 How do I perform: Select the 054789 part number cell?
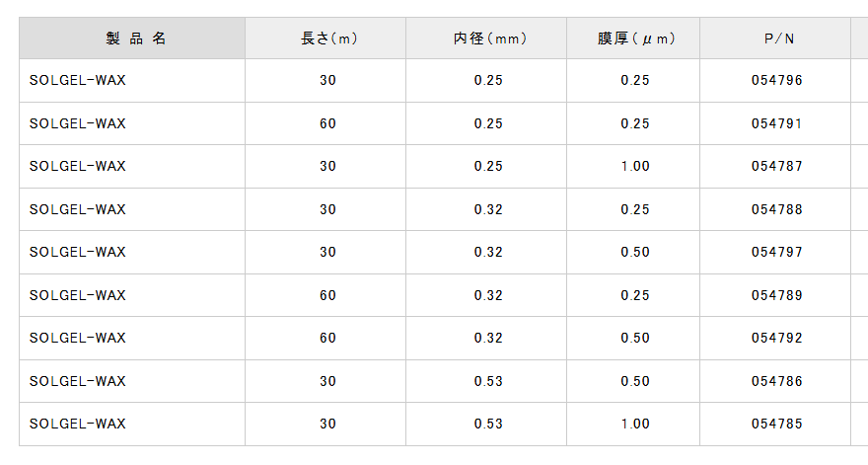tap(777, 295)
